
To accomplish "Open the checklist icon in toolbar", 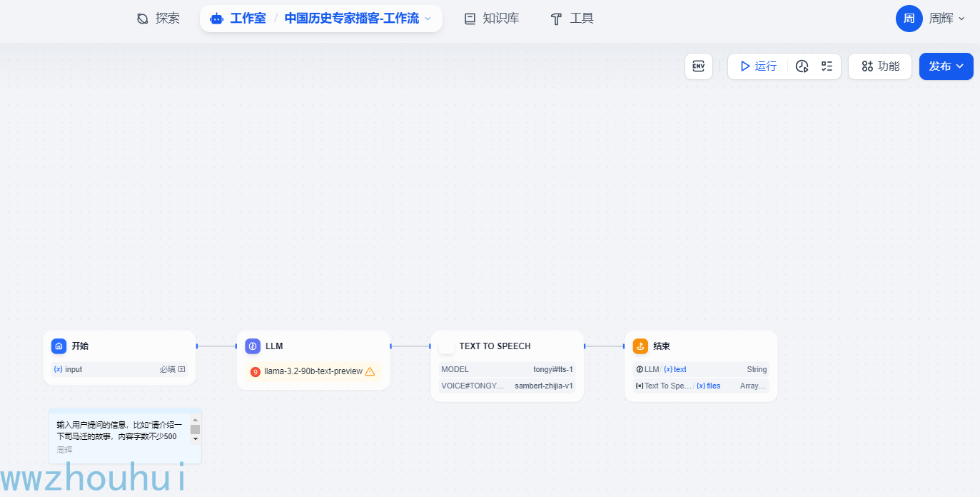I will pos(827,66).
